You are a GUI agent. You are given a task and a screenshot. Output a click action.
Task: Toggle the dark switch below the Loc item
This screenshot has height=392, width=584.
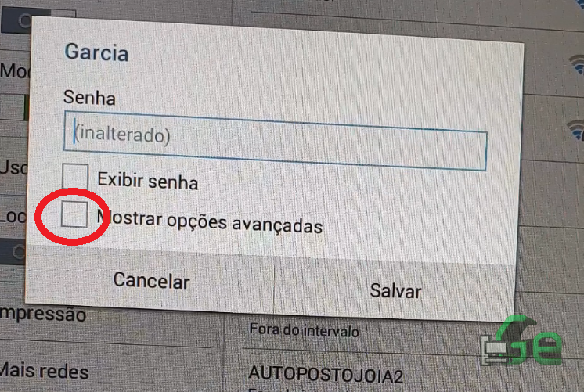click(x=13, y=252)
